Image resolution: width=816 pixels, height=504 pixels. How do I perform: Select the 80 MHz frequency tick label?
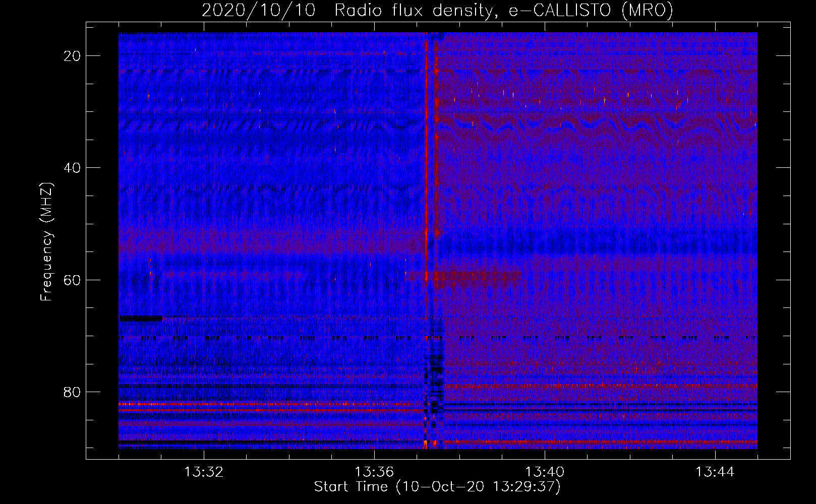click(73, 392)
